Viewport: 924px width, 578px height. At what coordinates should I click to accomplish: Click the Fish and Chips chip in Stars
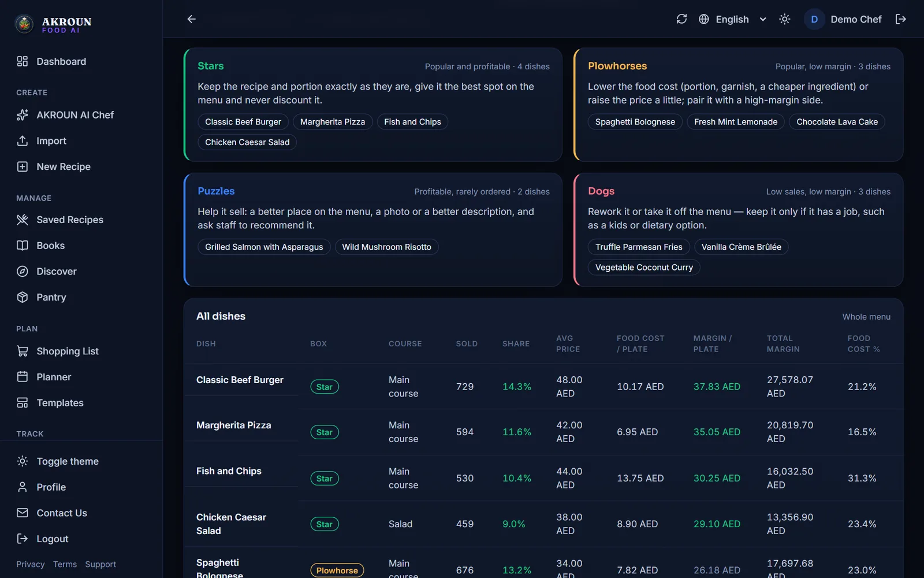(x=412, y=122)
